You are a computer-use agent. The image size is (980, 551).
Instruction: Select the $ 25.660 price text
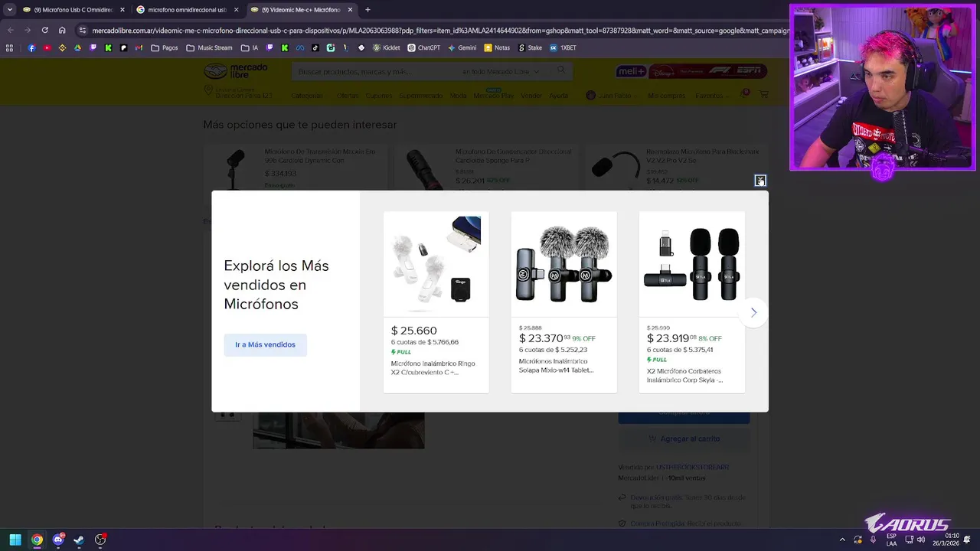[x=413, y=331]
